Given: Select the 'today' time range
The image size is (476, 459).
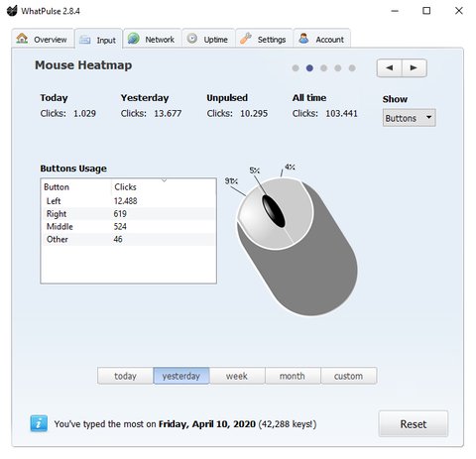Looking at the screenshot, I should pyautogui.click(x=125, y=376).
